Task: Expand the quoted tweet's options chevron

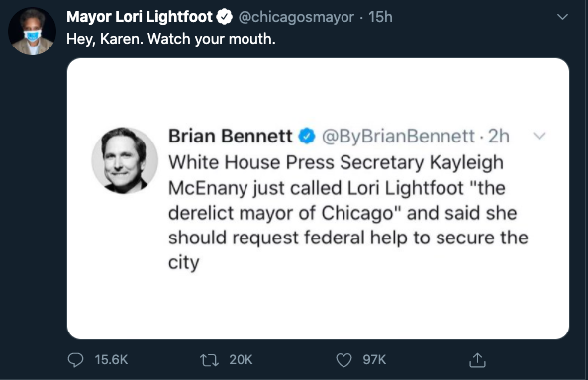Action: [539, 136]
